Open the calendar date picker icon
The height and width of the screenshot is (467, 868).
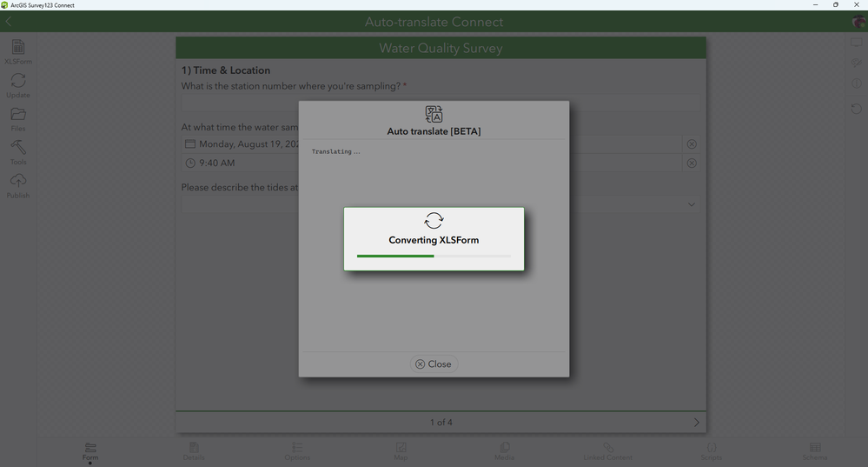[x=190, y=144]
